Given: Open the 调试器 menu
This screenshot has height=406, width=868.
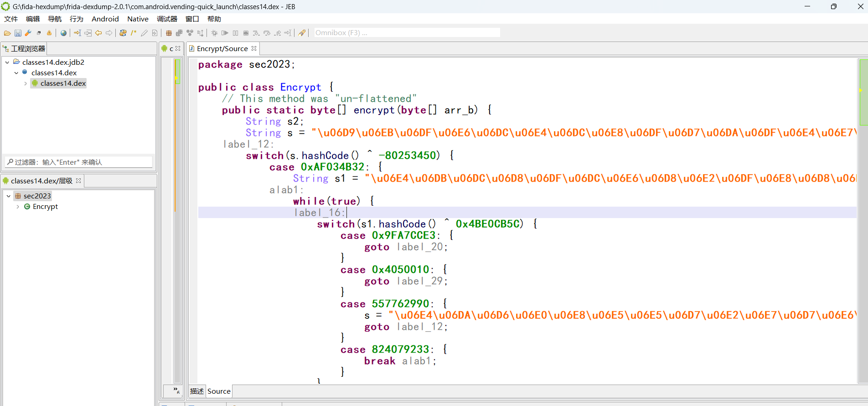Looking at the screenshot, I should pos(167,19).
